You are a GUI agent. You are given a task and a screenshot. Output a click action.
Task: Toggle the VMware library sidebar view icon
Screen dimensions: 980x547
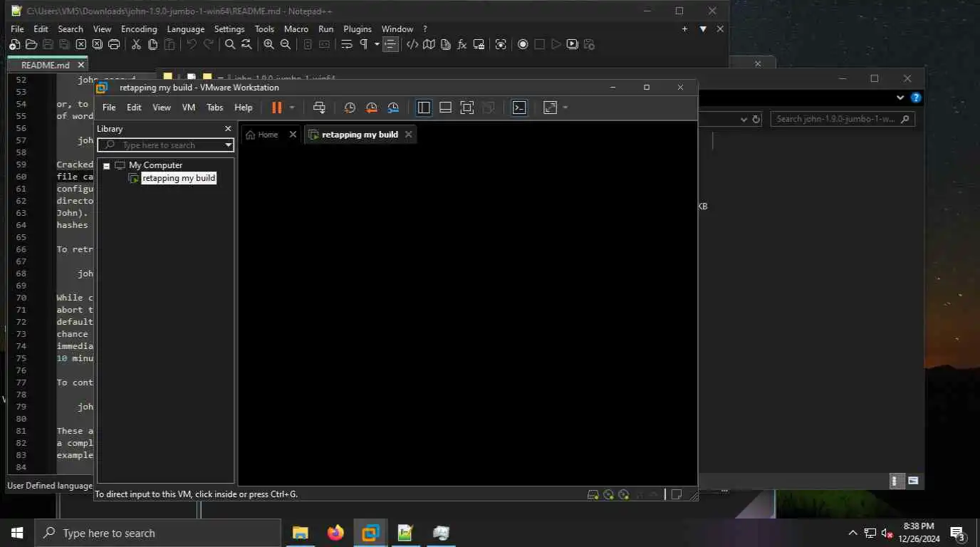[x=424, y=108]
